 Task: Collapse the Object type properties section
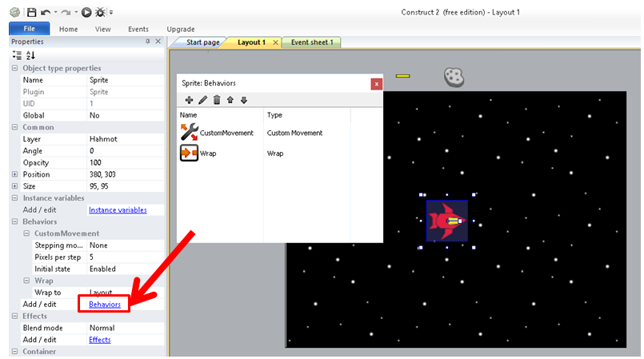pyautogui.click(x=14, y=68)
